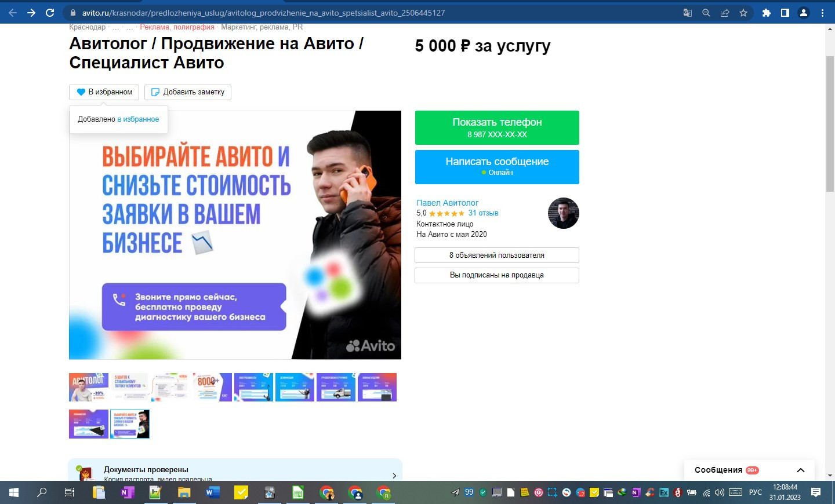Remove the listing via 'В избранном' heart button

pyautogui.click(x=104, y=92)
